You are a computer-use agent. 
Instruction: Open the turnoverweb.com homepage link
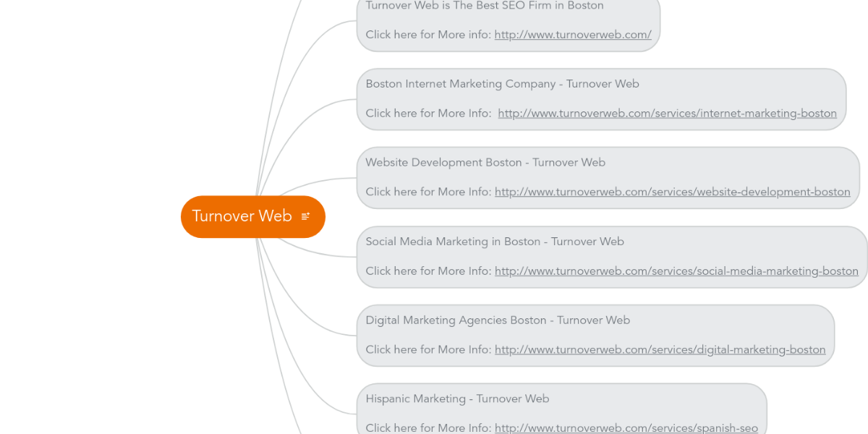pos(573,35)
